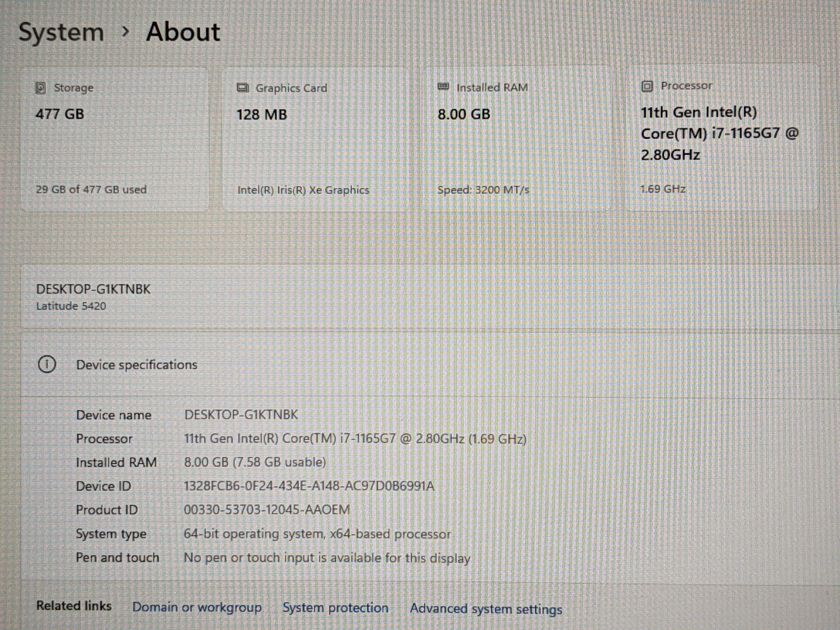
Task: Open Advanced system settings link
Action: tap(486, 609)
